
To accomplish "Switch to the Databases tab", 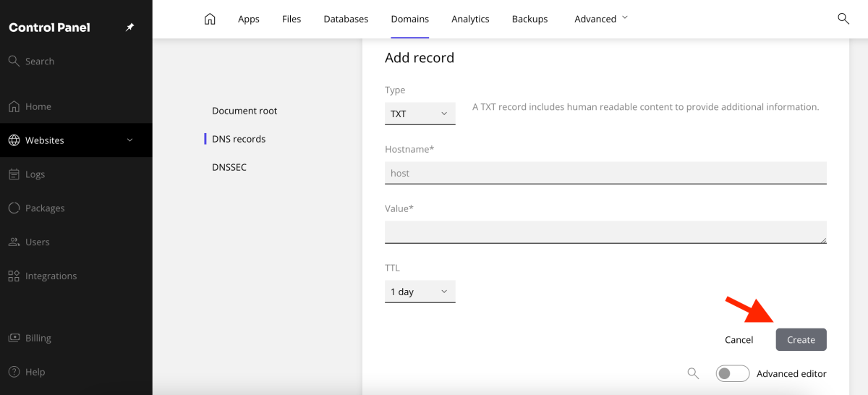I will 346,19.
